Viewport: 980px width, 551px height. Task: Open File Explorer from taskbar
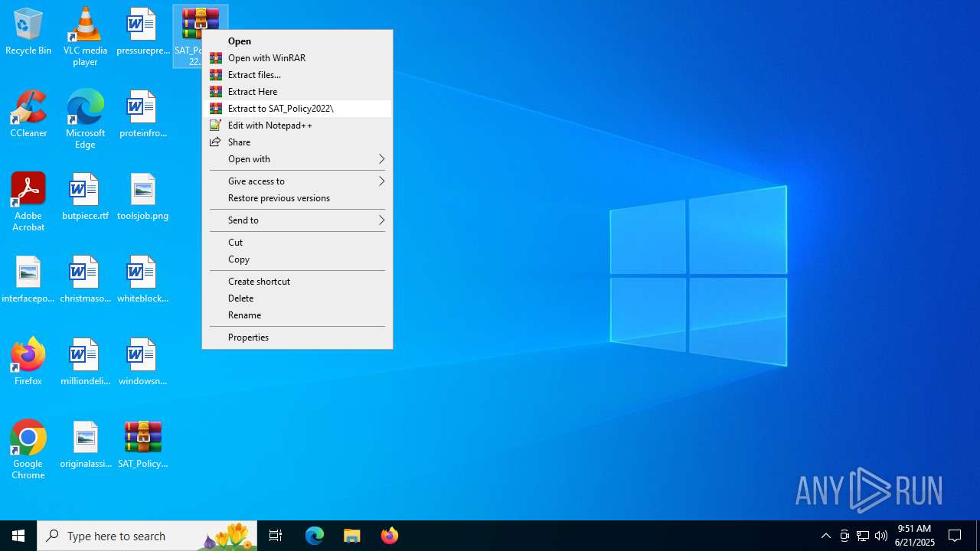coord(352,536)
